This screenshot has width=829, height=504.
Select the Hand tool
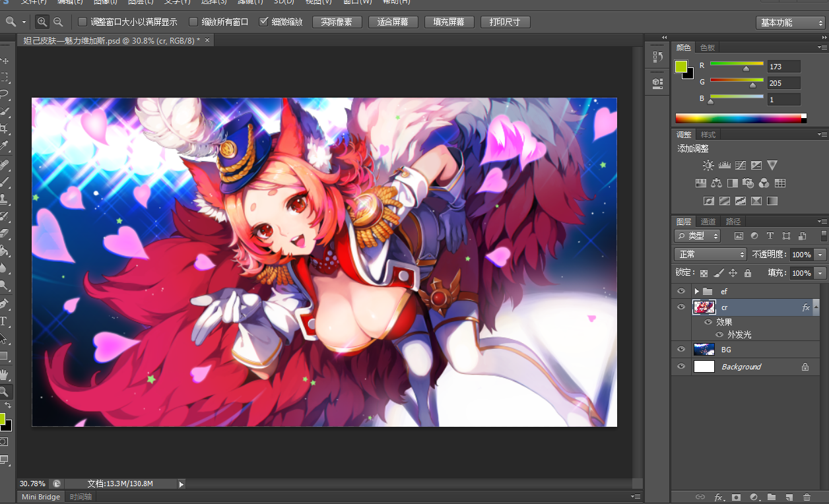[x=5, y=375]
